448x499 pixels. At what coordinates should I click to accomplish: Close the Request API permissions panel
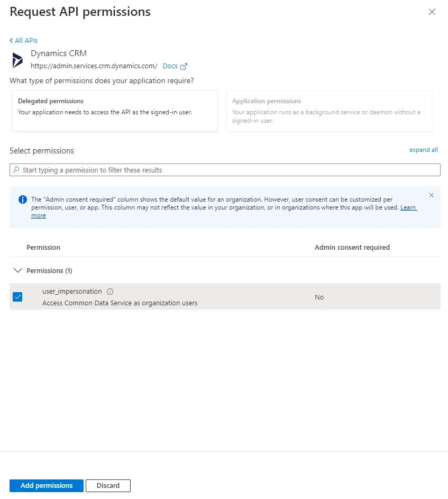(x=432, y=12)
